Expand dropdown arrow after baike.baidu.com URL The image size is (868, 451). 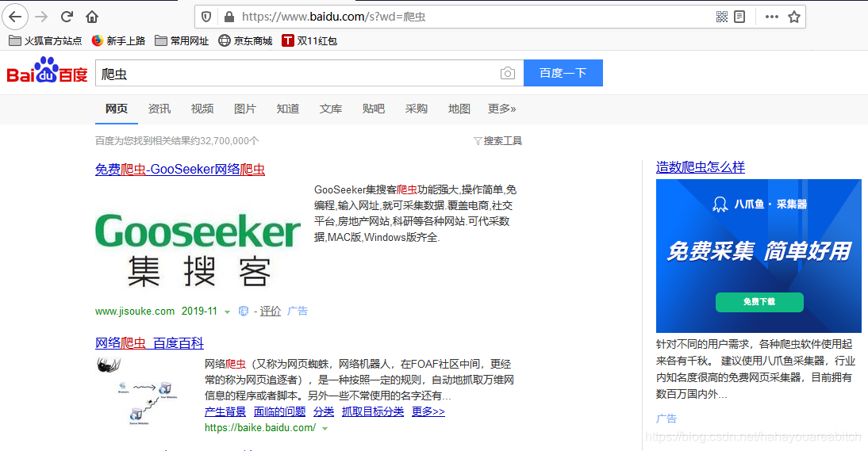point(325,429)
